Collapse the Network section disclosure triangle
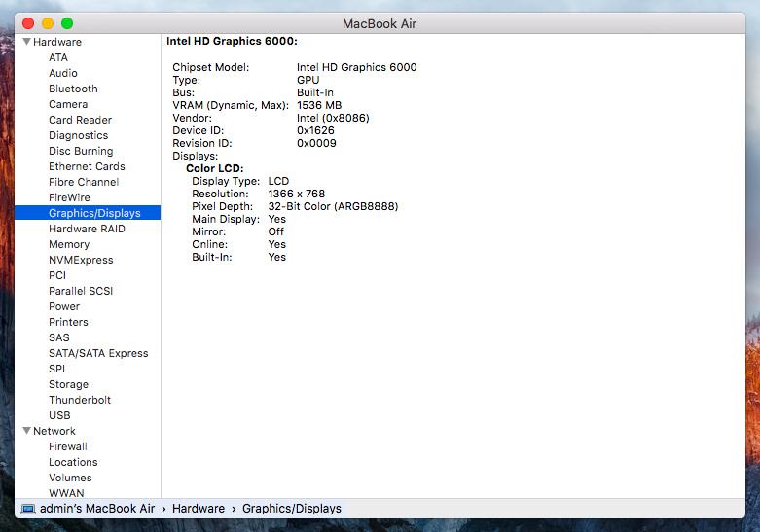The width and height of the screenshot is (760, 532). tap(26, 431)
